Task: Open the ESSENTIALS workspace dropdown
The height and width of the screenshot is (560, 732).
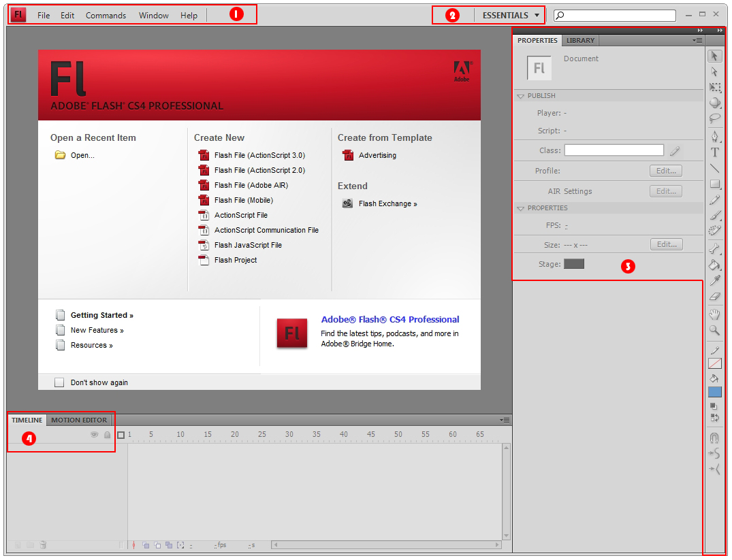Action: [x=510, y=15]
